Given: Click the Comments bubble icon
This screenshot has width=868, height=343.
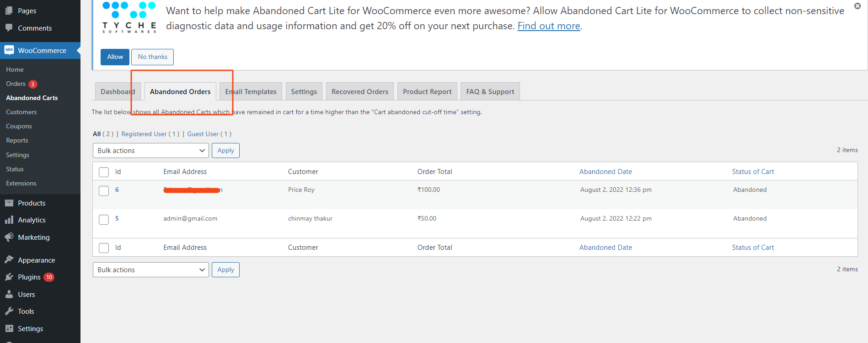Looking at the screenshot, I should point(9,28).
